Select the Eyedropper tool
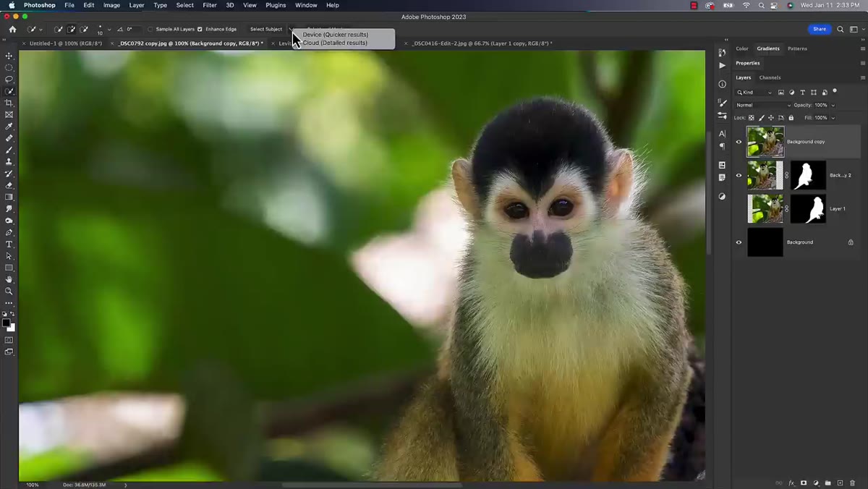Image resolution: width=868 pixels, height=489 pixels. 9,127
